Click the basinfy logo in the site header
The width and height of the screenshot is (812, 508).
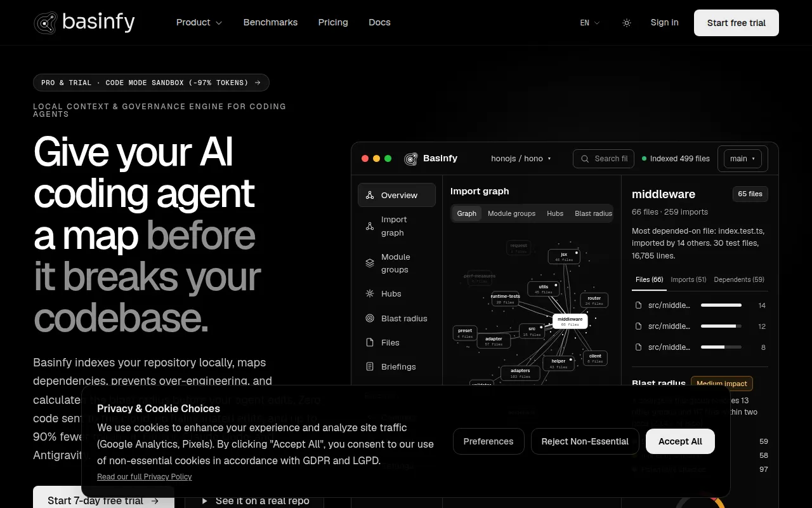point(84,22)
